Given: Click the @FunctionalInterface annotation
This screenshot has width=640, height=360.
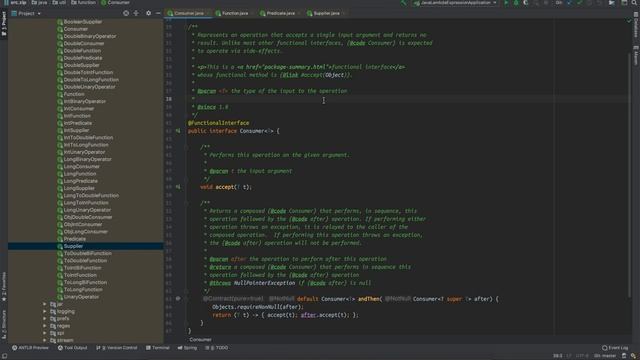Looking at the screenshot, I should point(218,123).
